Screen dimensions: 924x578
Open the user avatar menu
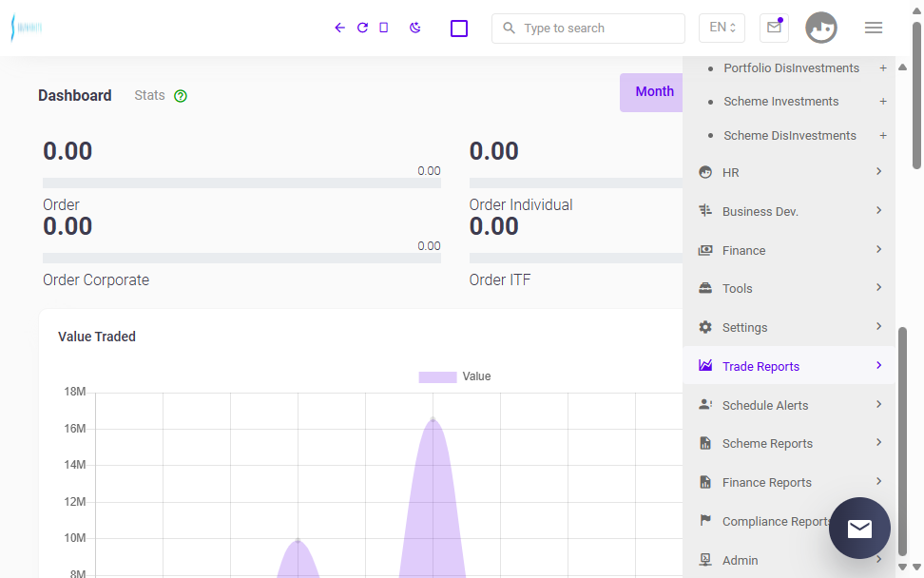pos(821,28)
